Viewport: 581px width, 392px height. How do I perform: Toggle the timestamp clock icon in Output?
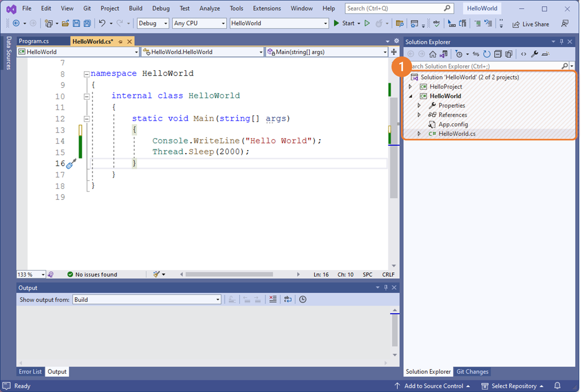[303, 299]
